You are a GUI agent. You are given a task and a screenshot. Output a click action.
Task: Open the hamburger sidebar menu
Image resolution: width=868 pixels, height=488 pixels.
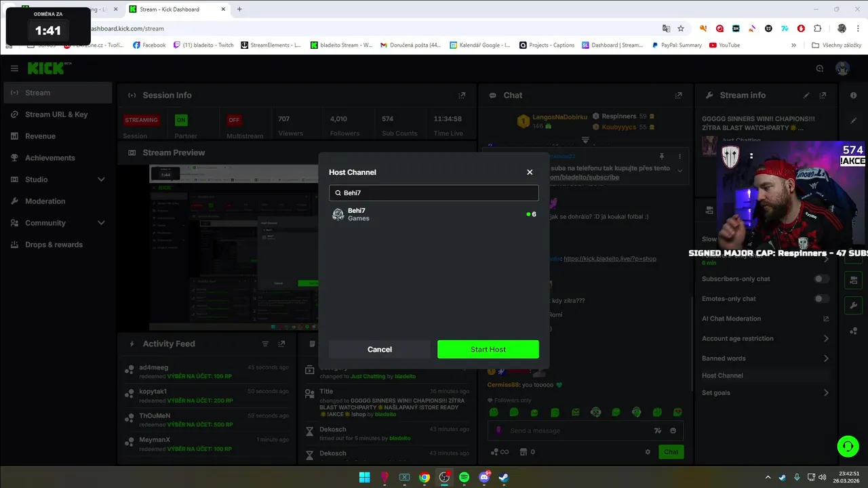click(14, 68)
